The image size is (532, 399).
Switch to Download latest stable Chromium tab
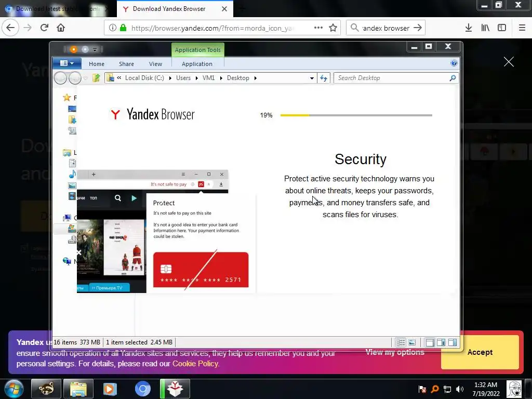(x=57, y=9)
